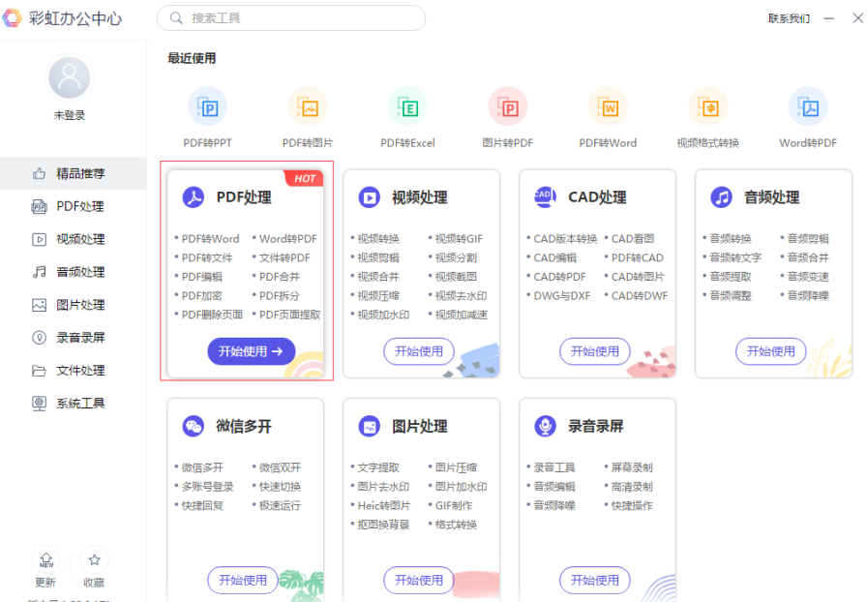Click 开始使用 button on 微信多开 card

(x=243, y=580)
